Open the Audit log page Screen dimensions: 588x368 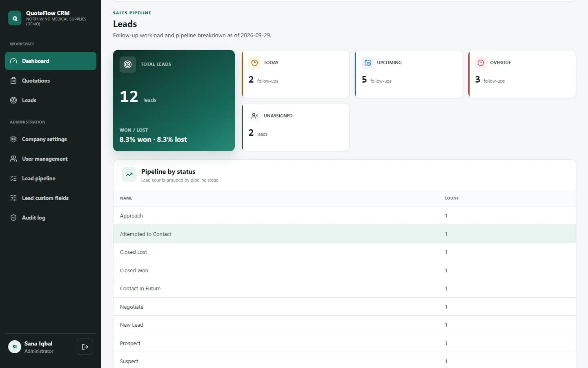point(51,218)
